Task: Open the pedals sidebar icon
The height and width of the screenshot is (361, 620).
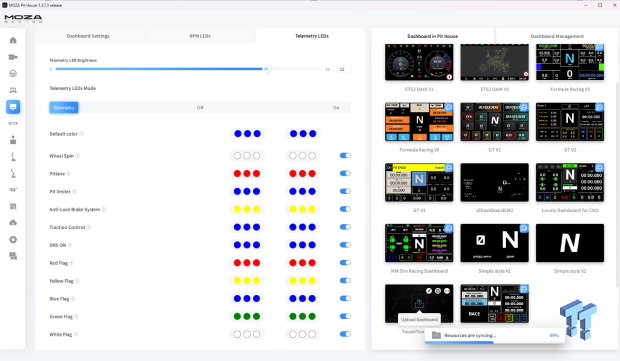Action: [13, 90]
